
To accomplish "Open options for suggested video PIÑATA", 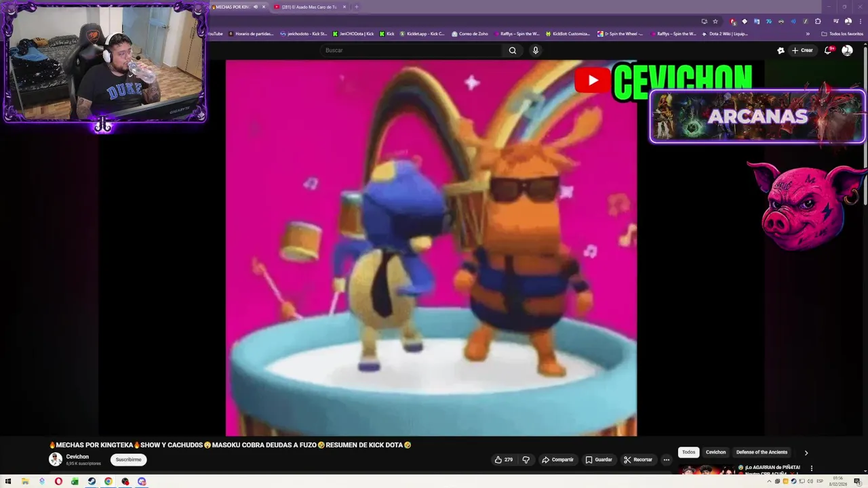I will tap(811, 468).
